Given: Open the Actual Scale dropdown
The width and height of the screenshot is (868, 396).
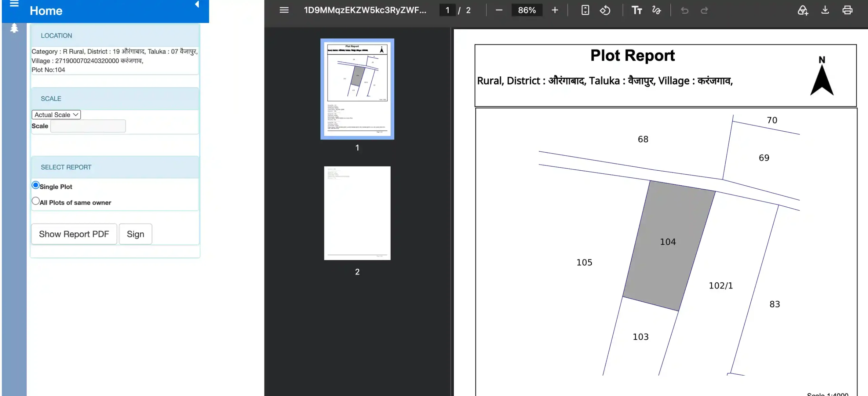Looking at the screenshot, I should pos(56,115).
